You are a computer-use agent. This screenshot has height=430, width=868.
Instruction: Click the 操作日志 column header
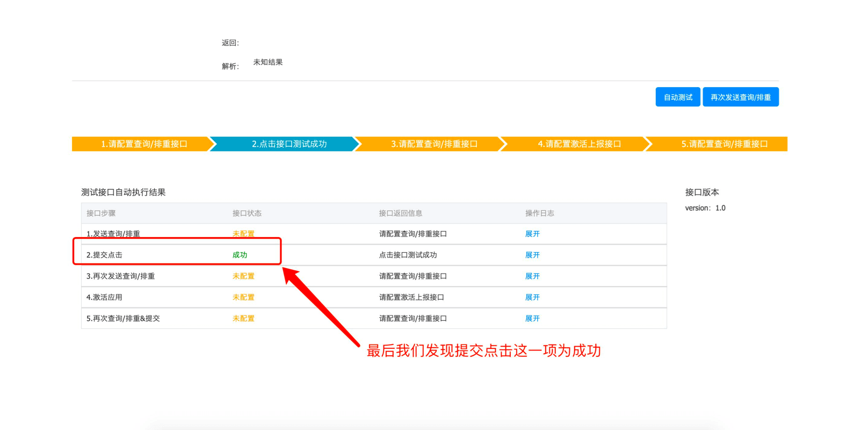click(539, 213)
